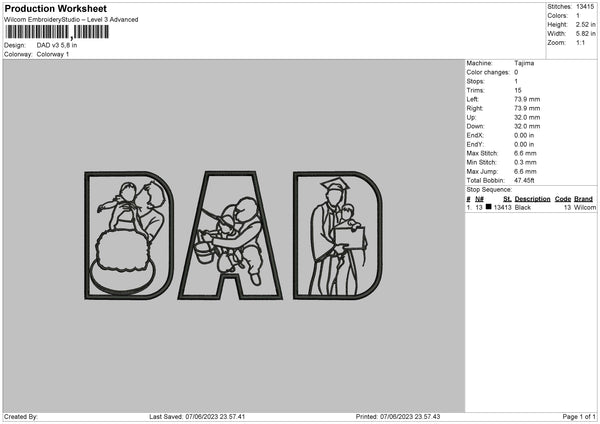The width and height of the screenshot is (600, 424).
Task: Click the Zoom value 1:1
Action: pos(580,42)
